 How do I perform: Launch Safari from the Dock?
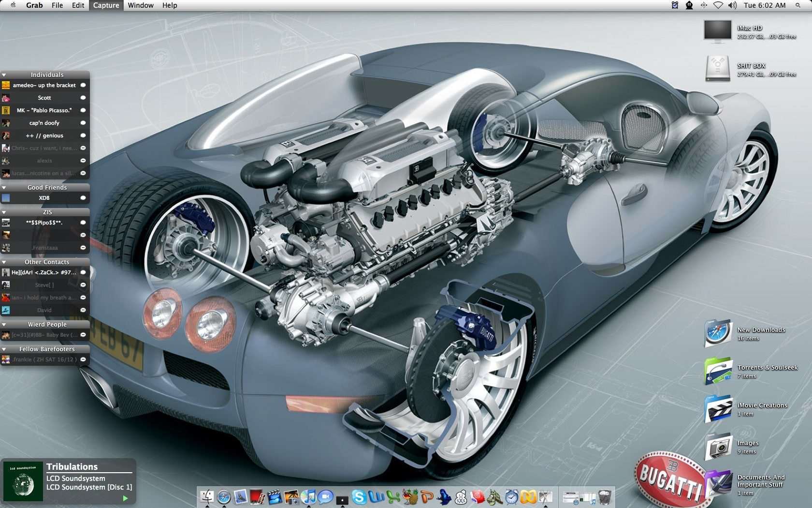224,496
